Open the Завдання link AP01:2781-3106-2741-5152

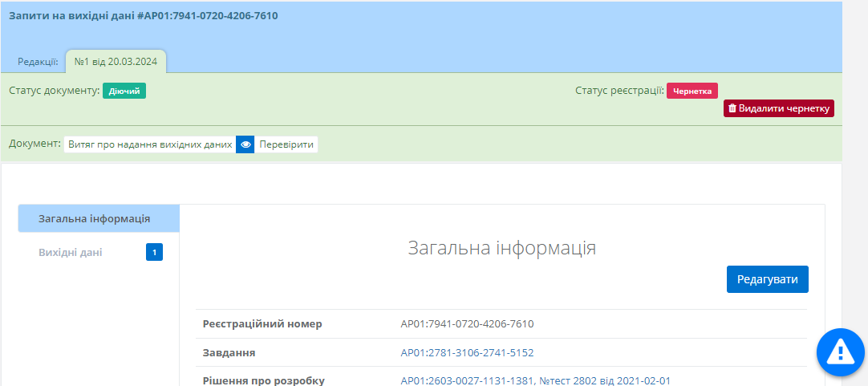(467, 352)
